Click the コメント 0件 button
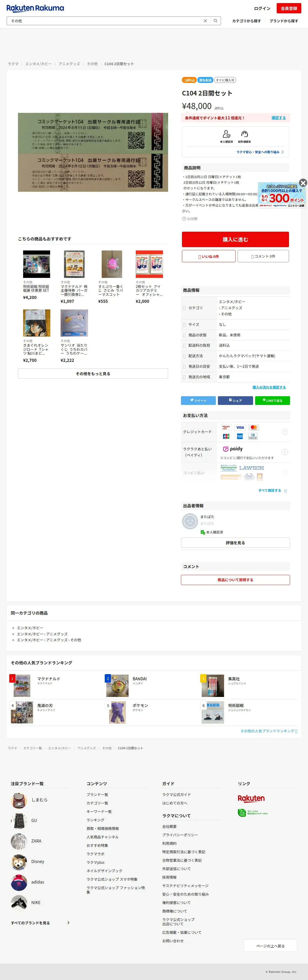This screenshot has width=308, height=980. pos(263,256)
